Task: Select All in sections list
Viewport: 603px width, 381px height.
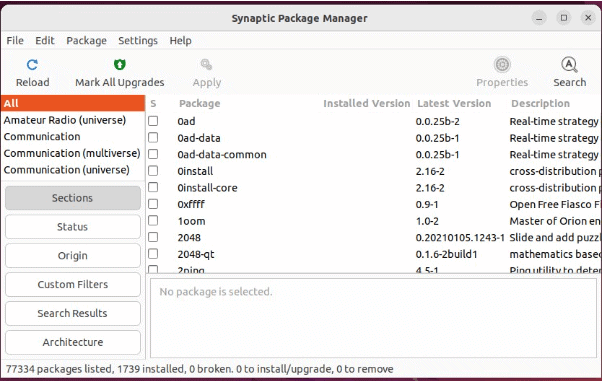Action: (73, 103)
